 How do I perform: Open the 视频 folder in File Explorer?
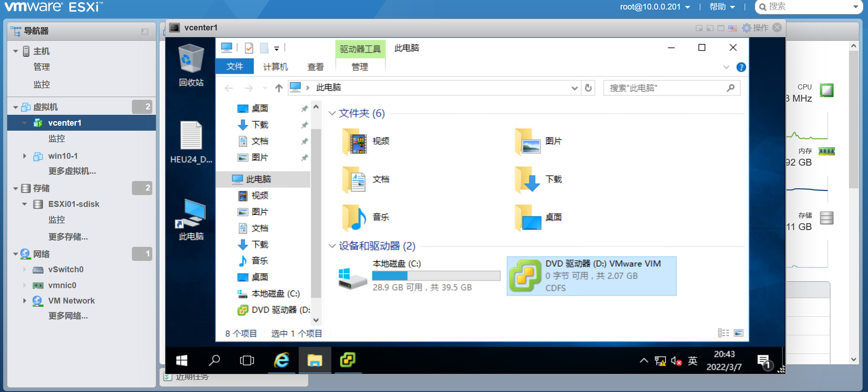click(x=366, y=141)
